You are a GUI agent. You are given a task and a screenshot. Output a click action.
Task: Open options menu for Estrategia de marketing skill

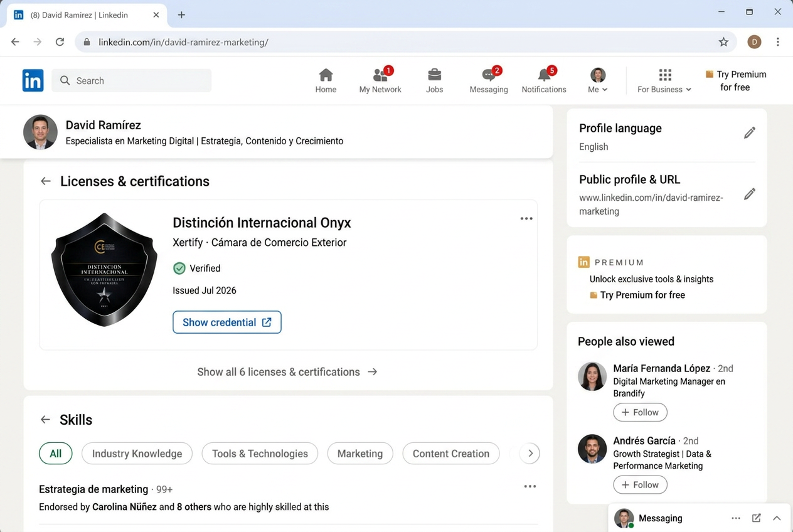(530, 486)
